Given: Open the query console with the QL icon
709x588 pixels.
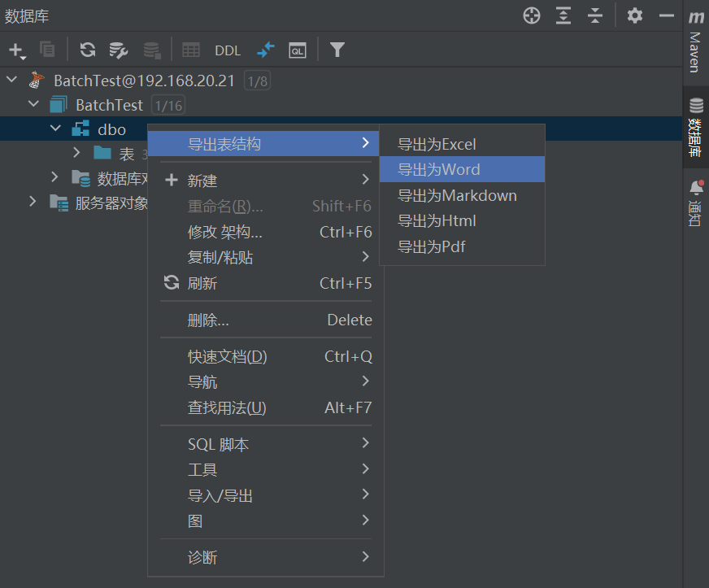Looking at the screenshot, I should [x=297, y=50].
